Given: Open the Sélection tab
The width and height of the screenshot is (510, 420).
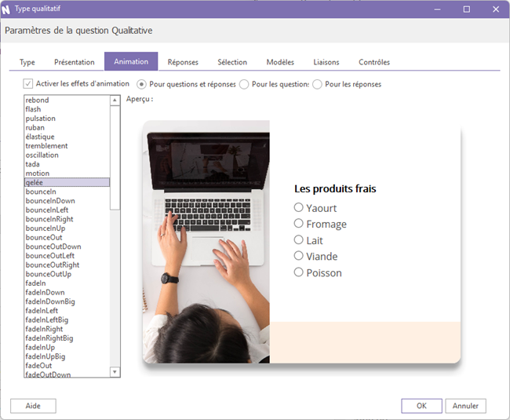Looking at the screenshot, I should point(232,62).
